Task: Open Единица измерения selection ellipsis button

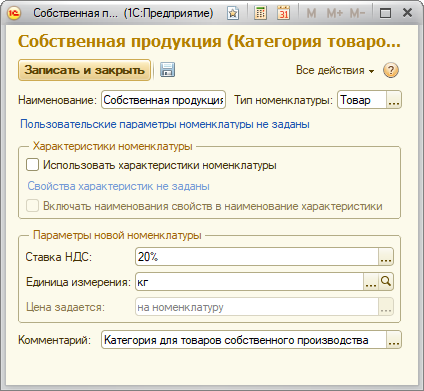Action: tap(371, 282)
